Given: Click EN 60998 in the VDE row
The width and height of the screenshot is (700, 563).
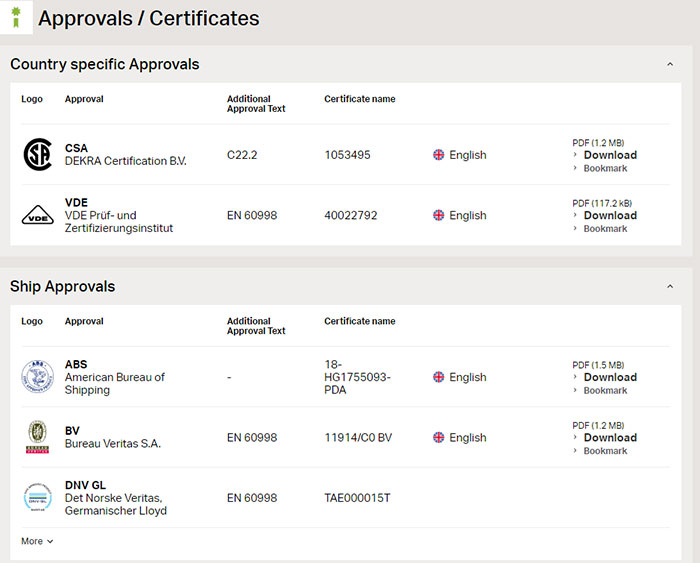Looking at the screenshot, I should click(x=252, y=215).
